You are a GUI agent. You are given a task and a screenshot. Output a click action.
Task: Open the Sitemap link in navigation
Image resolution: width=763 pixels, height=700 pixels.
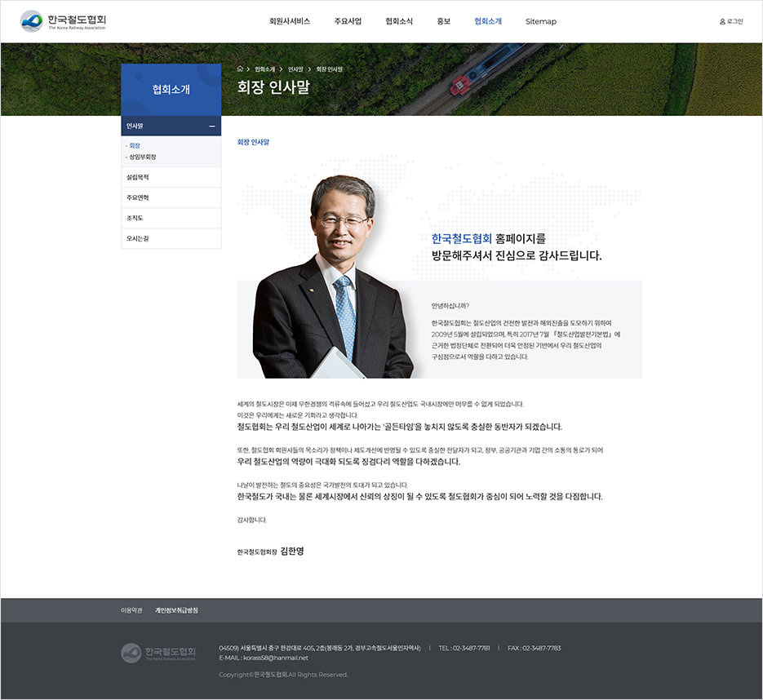pos(540,21)
